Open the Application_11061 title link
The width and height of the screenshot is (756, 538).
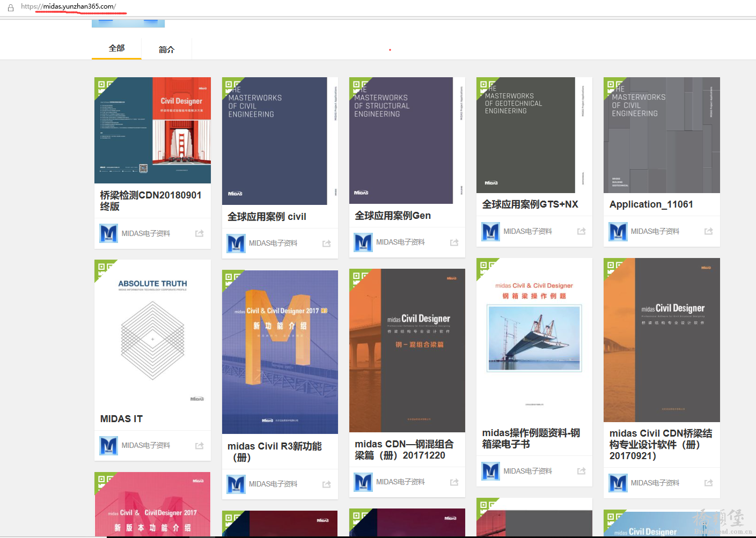coord(651,204)
